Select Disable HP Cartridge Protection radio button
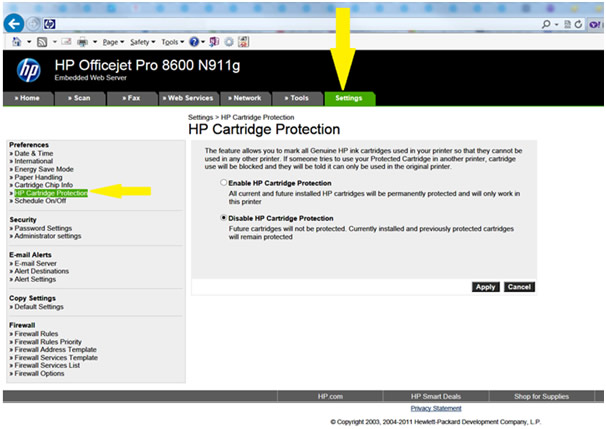Screen dimensions: 606x429 pyautogui.click(x=223, y=218)
